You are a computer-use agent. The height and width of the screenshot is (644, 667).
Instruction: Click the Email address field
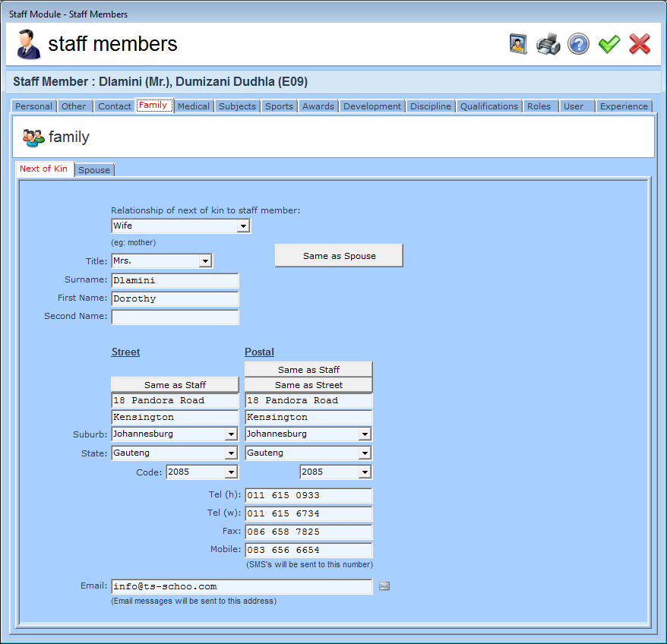[x=242, y=586]
